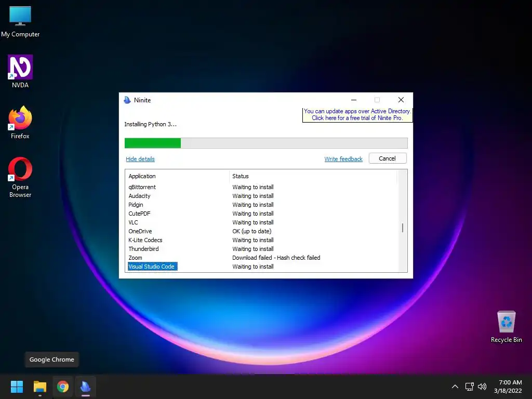Select the Thunderbird row
532x399 pixels.
(x=261, y=249)
